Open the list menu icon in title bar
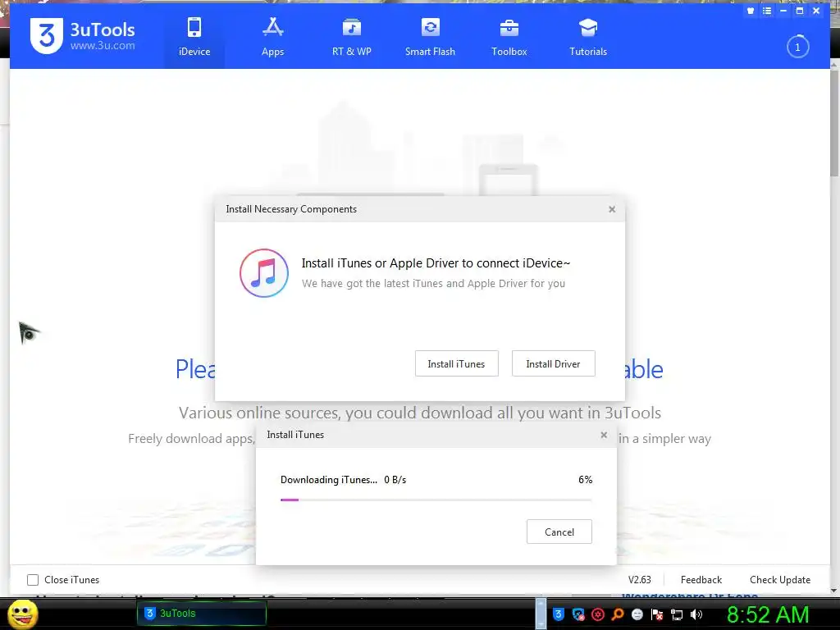This screenshot has height=630, width=840. [767, 11]
